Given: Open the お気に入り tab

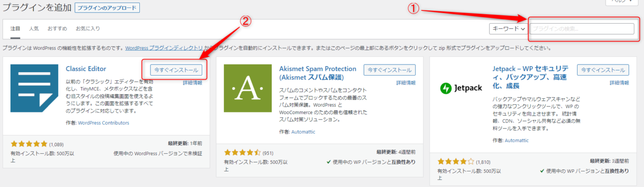Looking at the screenshot, I should [88, 29].
